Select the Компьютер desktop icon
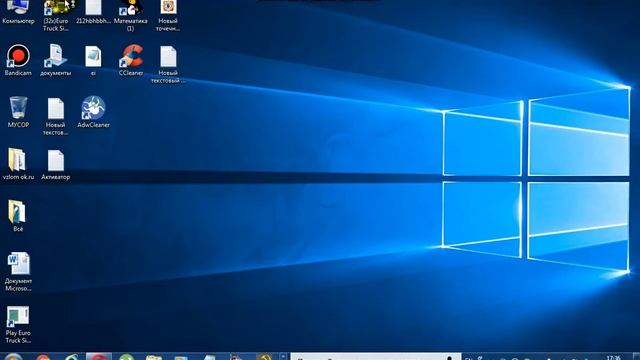 point(18,12)
